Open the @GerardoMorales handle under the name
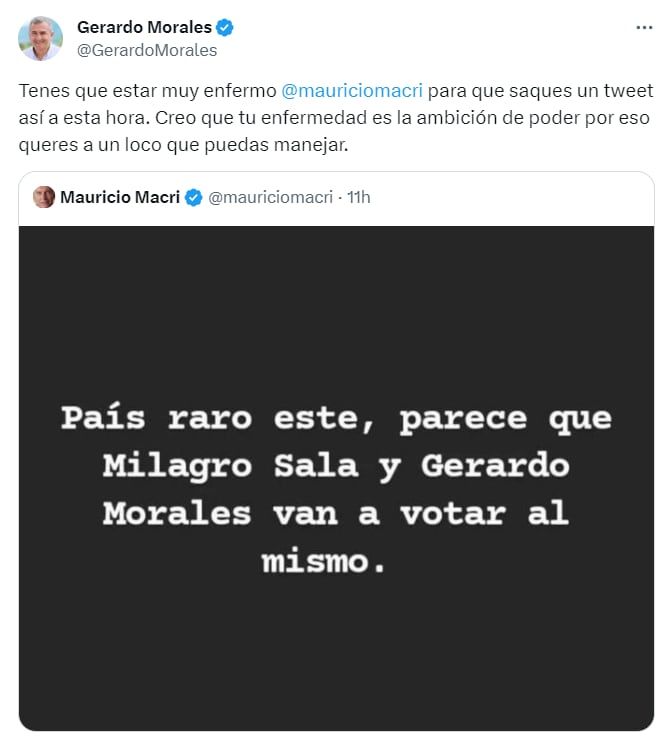Screen dimensions: 668x740 click(x=146, y=50)
